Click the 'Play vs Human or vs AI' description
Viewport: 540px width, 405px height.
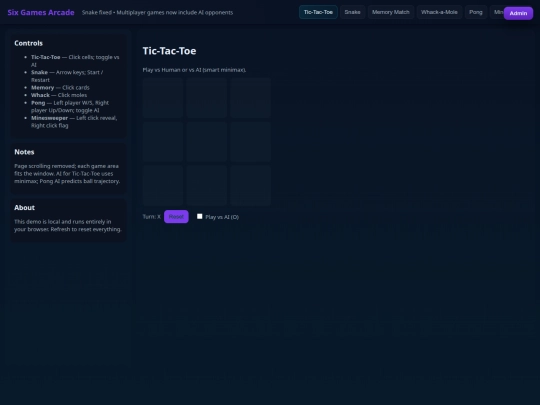(194, 70)
